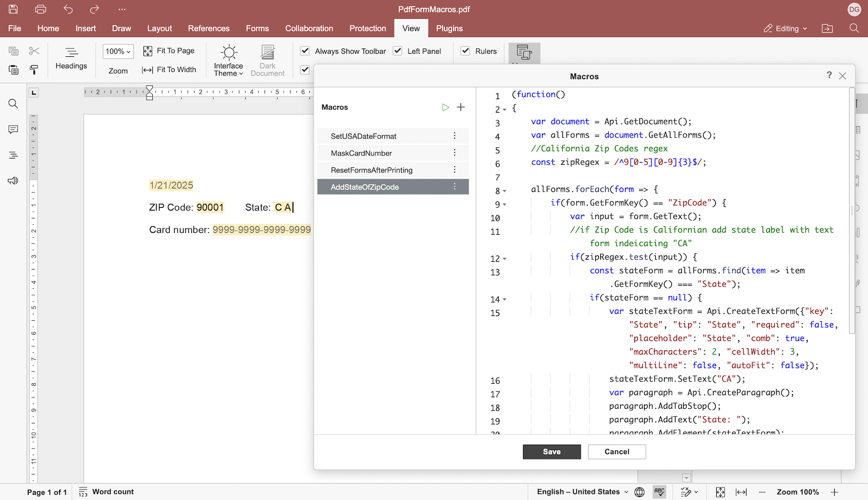Open the Editing mode dropdown
The image size is (868, 500).
785,28
